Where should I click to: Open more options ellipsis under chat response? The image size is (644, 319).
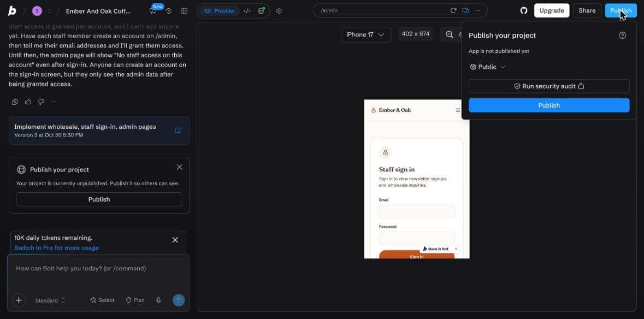(54, 102)
